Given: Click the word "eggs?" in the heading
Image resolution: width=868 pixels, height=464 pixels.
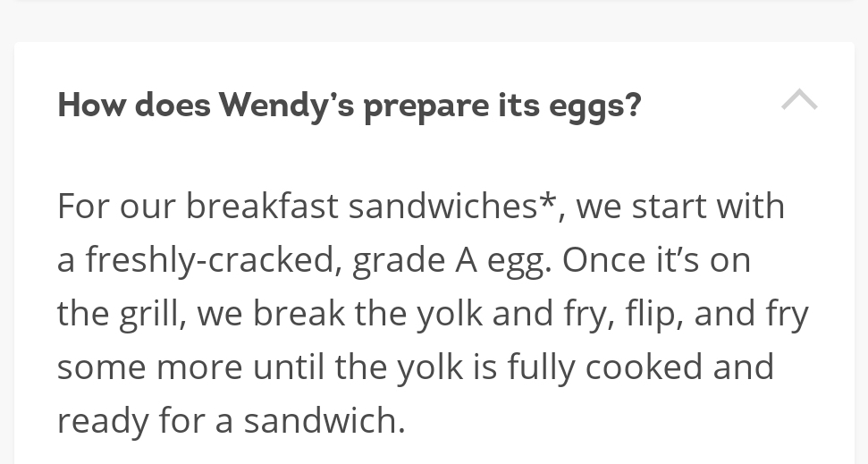Looking at the screenshot, I should tap(595, 106).
